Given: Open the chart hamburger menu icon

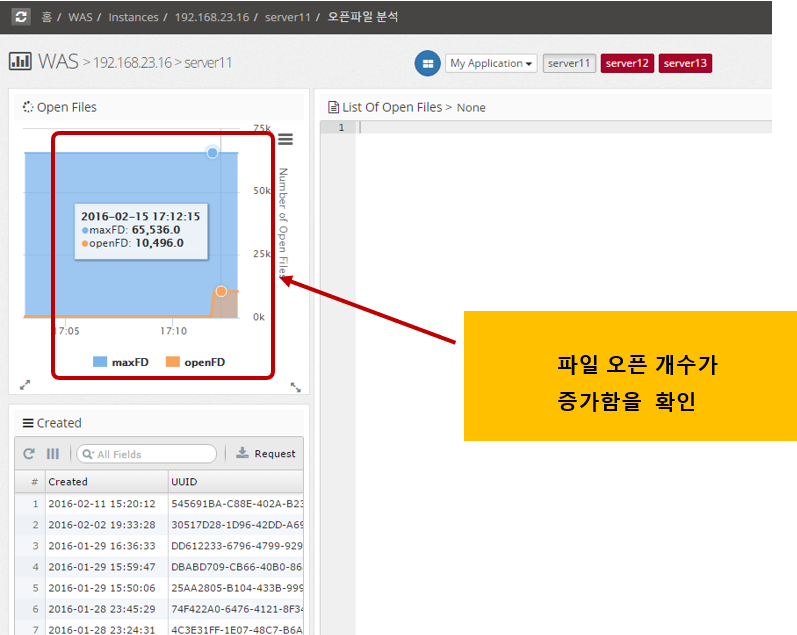Looking at the screenshot, I should [285, 139].
